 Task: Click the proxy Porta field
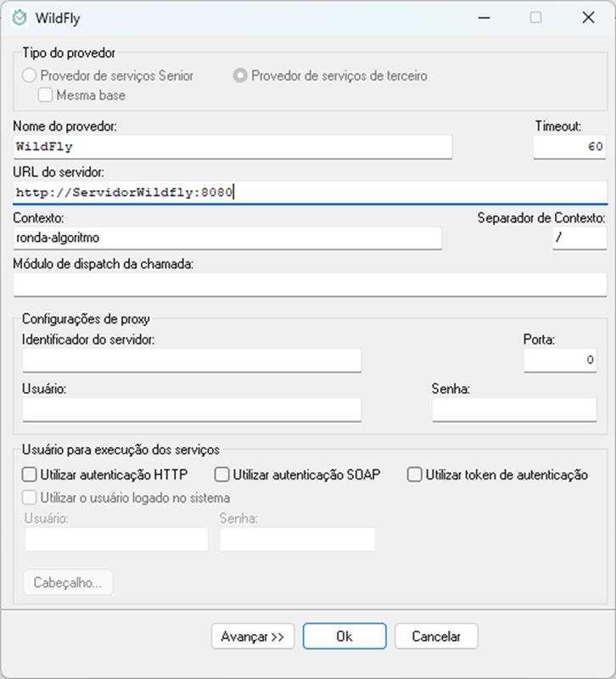559,360
